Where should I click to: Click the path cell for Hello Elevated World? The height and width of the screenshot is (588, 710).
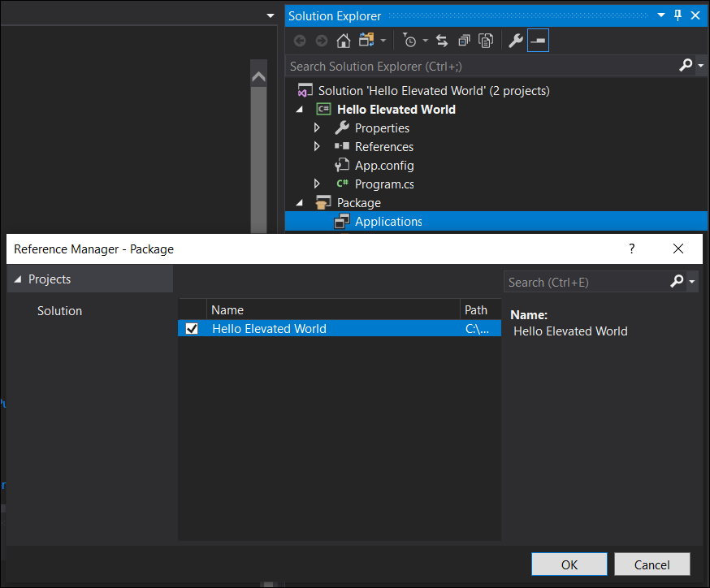click(x=477, y=329)
